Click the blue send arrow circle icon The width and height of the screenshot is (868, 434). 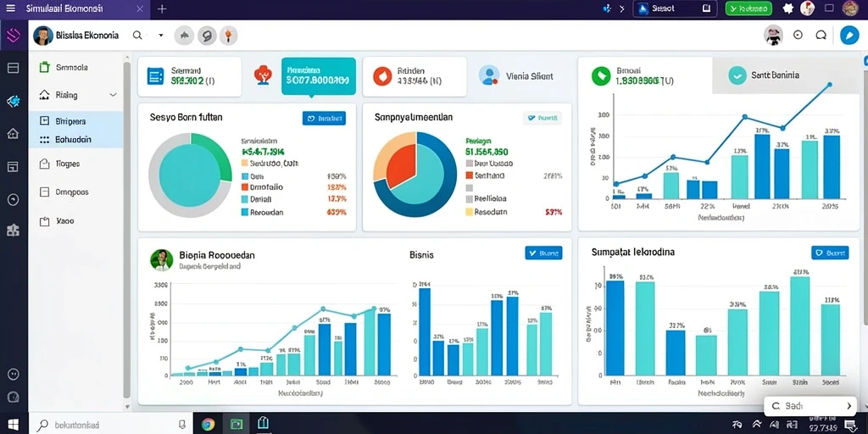point(849,35)
